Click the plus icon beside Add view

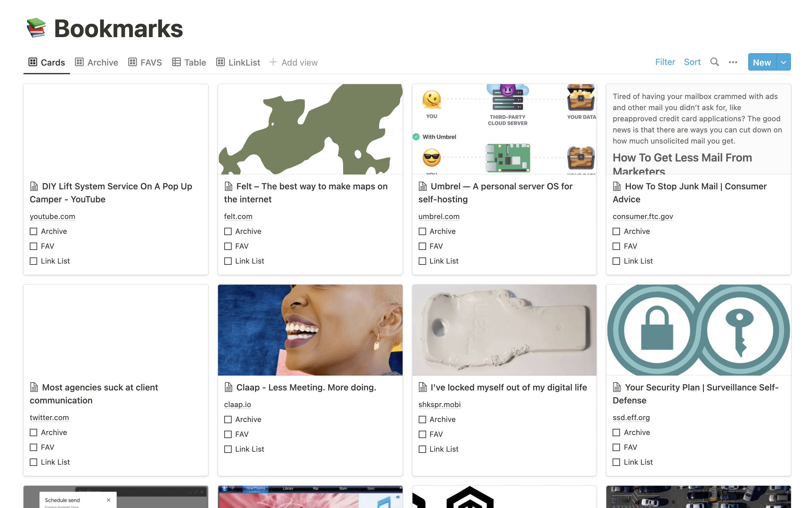pos(273,62)
